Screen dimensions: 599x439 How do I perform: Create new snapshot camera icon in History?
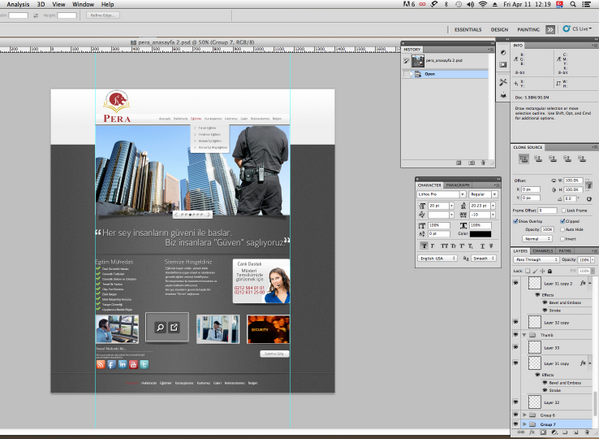[x=472, y=163]
